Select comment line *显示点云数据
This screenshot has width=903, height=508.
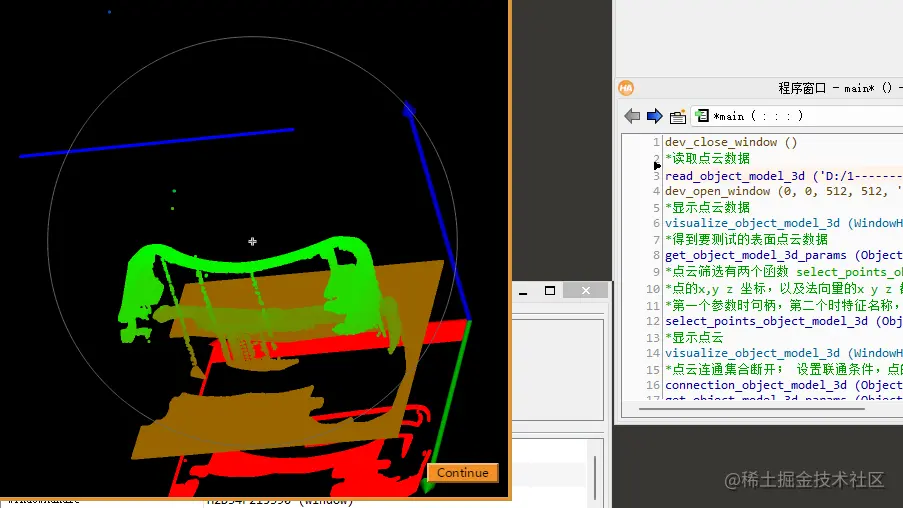pyautogui.click(x=708, y=207)
